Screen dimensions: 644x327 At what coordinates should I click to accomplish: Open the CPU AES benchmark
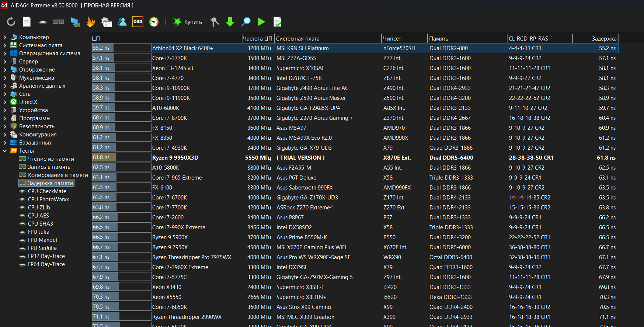pyautogui.click(x=38, y=216)
